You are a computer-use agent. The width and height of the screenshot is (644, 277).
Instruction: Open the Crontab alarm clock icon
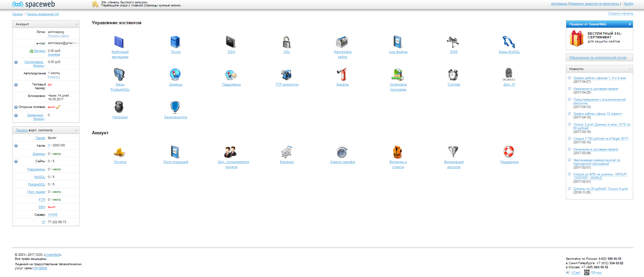coord(453,75)
